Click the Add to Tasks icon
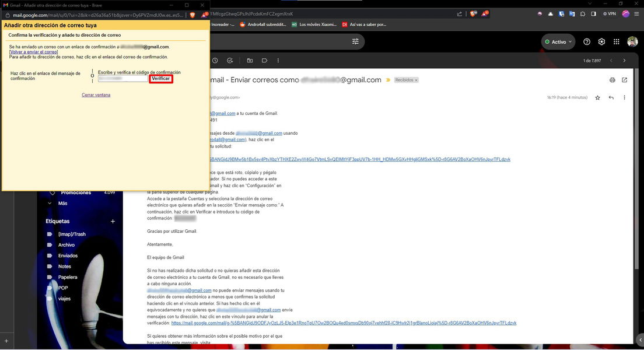644x350 pixels. 230,61
